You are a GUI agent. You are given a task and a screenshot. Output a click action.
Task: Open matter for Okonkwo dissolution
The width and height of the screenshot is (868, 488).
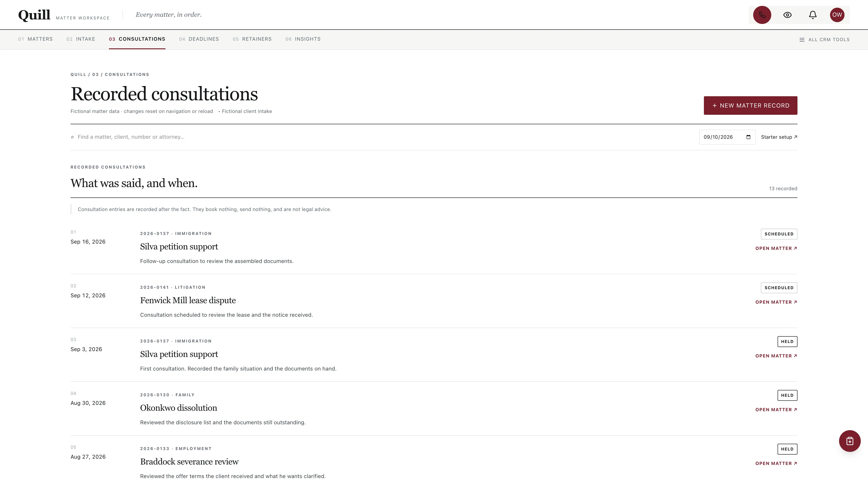pos(776,410)
